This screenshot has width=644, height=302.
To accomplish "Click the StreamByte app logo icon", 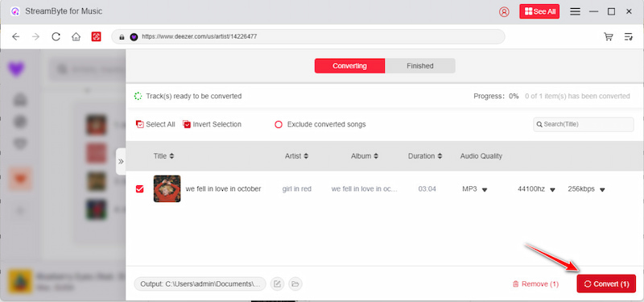I will point(15,11).
